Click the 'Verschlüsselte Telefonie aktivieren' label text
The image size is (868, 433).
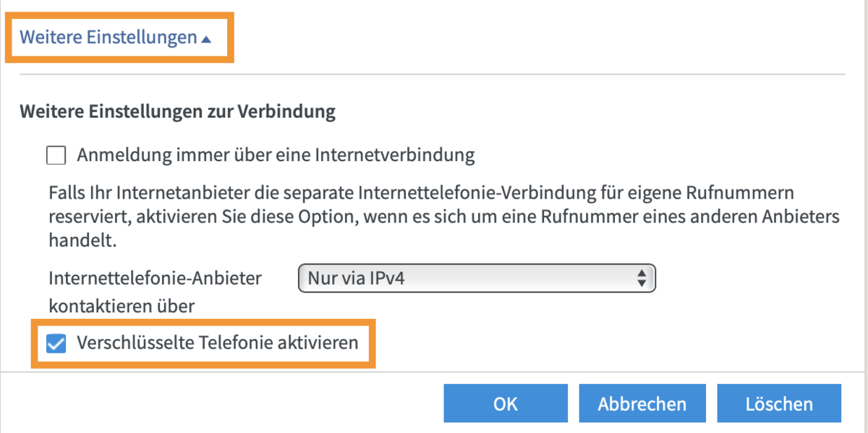click(x=218, y=343)
